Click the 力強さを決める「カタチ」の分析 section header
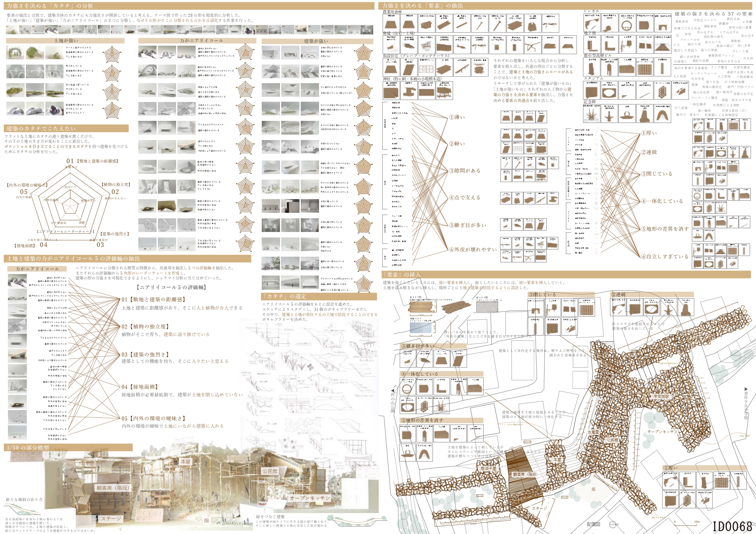The height and width of the screenshot is (534, 756). [50, 6]
